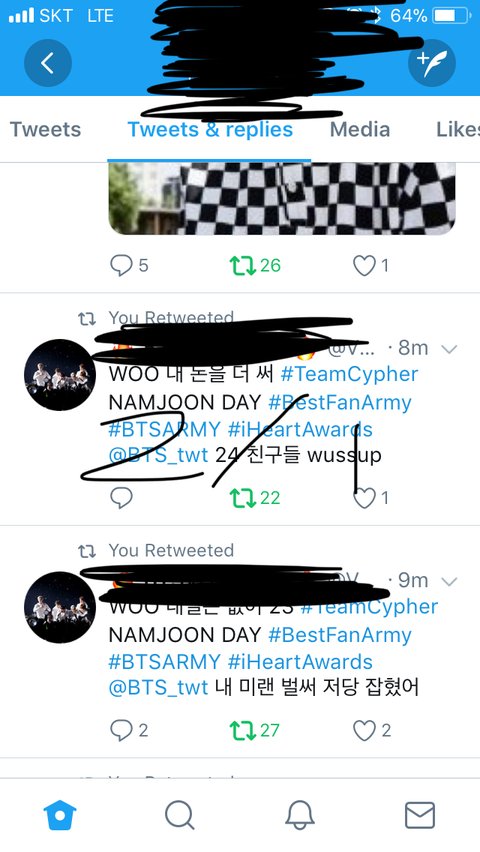The width and height of the screenshot is (480, 852).
Task: Open the Home tab icon
Action: click(x=60, y=815)
